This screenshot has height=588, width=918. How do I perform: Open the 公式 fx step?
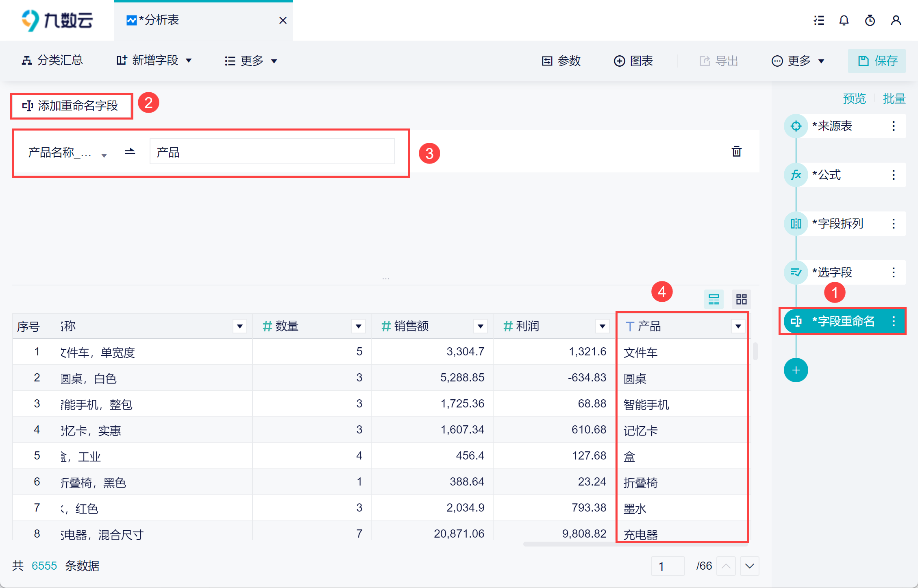[x=796, y=175]
